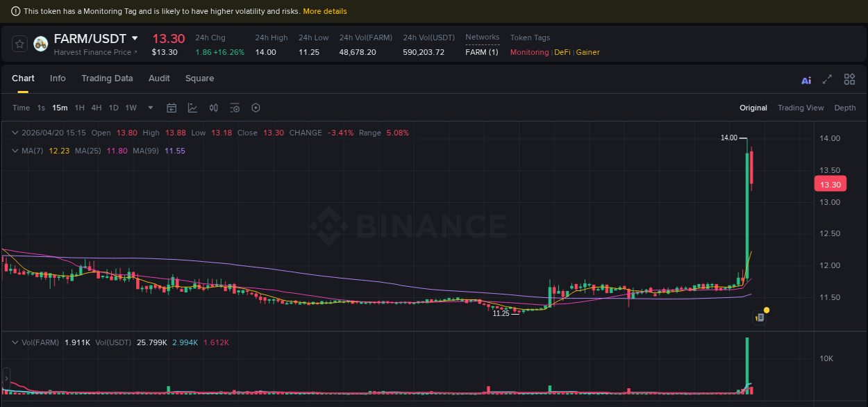Collapse the Vol(FARM) volume panel

click(14, 342)
